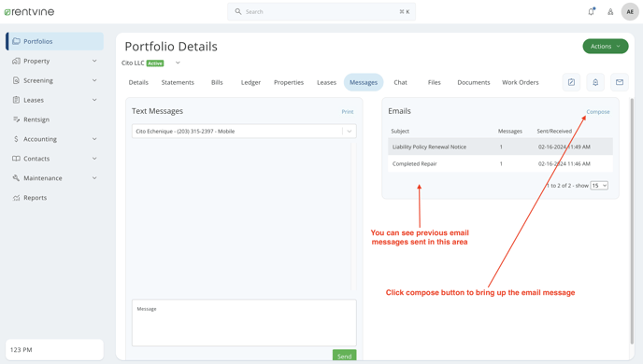
Task: Click the 123 PM box in sidebar
Action: click(54, 350)
